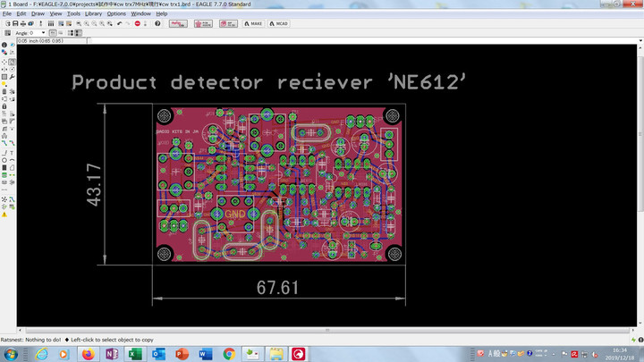Open the Library menu

pyautogui.click(x=93, y=13)
